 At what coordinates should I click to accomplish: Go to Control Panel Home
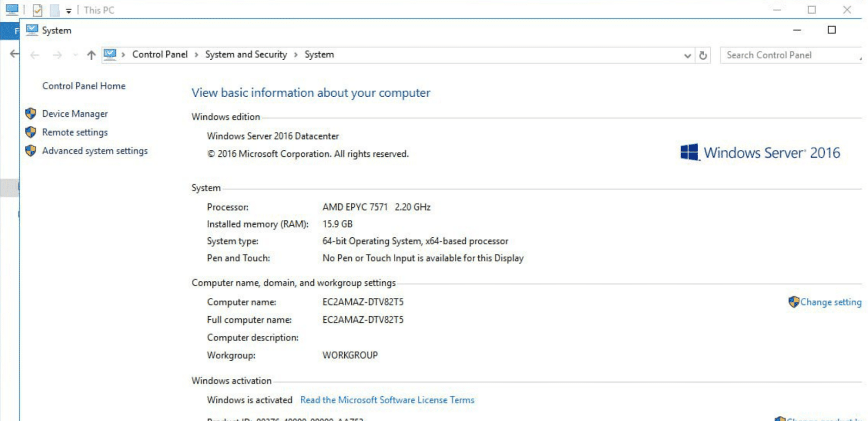pyautogui.click(x=84, y=86)
